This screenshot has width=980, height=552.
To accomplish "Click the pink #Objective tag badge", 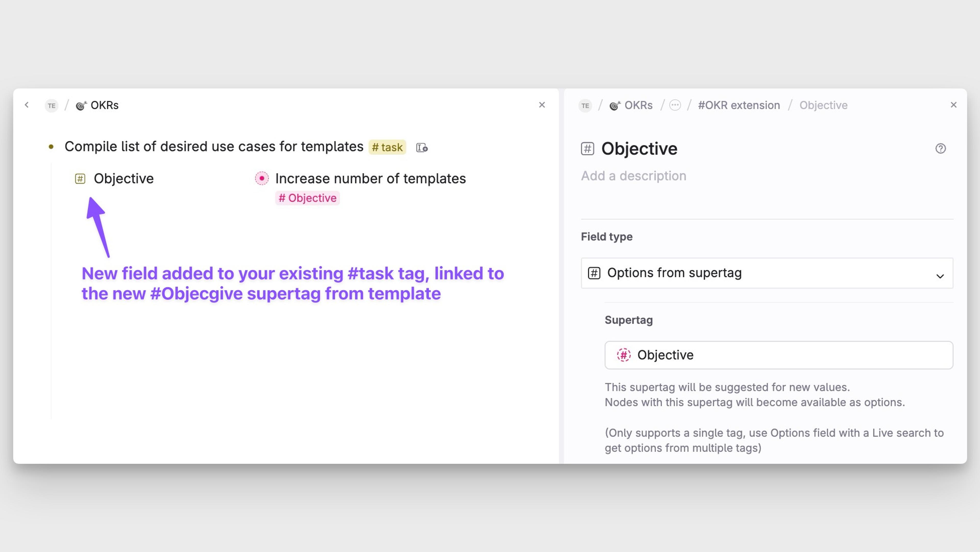I will (307, 198).
